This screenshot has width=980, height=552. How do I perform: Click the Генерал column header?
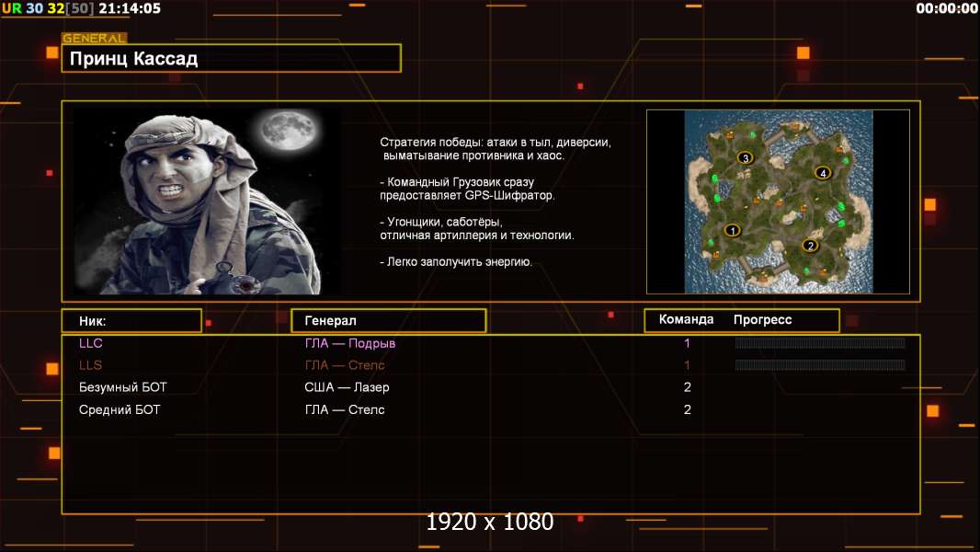pos(388,320)
